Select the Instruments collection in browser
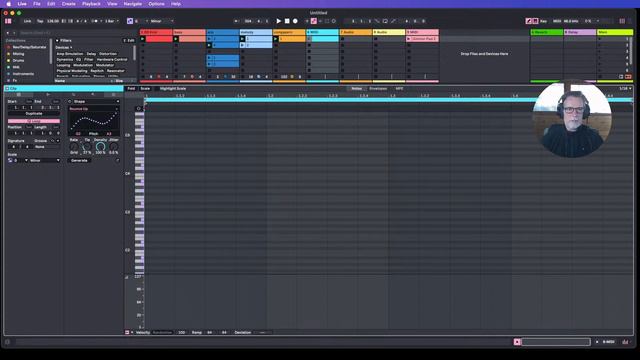This screenshot has height=360, width=640. 23,74
